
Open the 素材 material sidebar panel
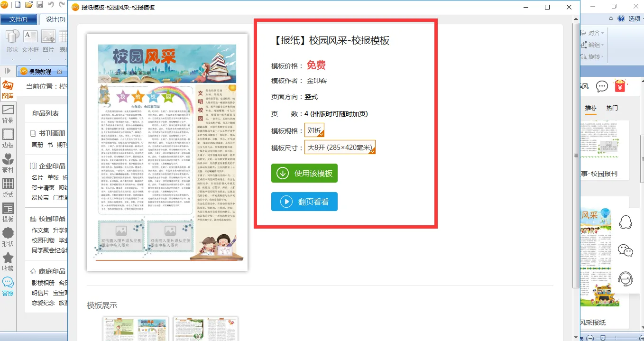tap(8, 164)
